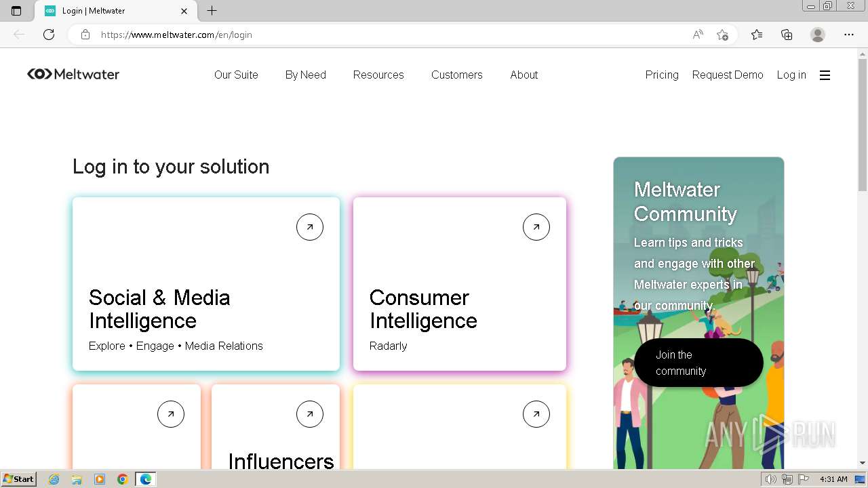Click the Meltwater logo

[x=73, y=75]
